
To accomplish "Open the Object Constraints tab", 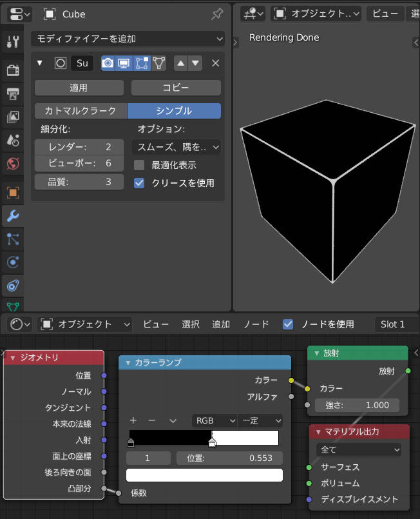I will [13, 286].
